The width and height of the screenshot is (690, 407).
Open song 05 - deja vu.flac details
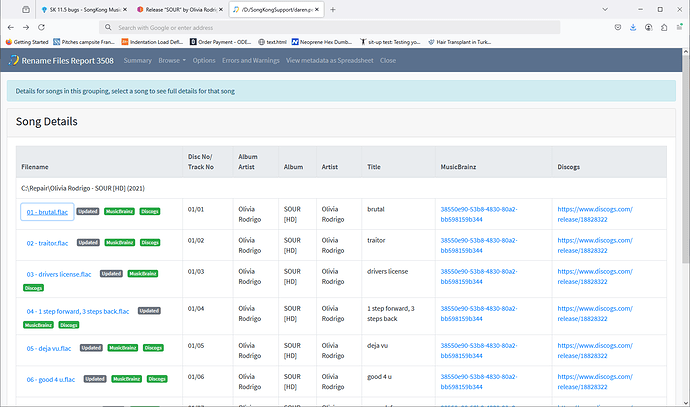click(48, 348)
